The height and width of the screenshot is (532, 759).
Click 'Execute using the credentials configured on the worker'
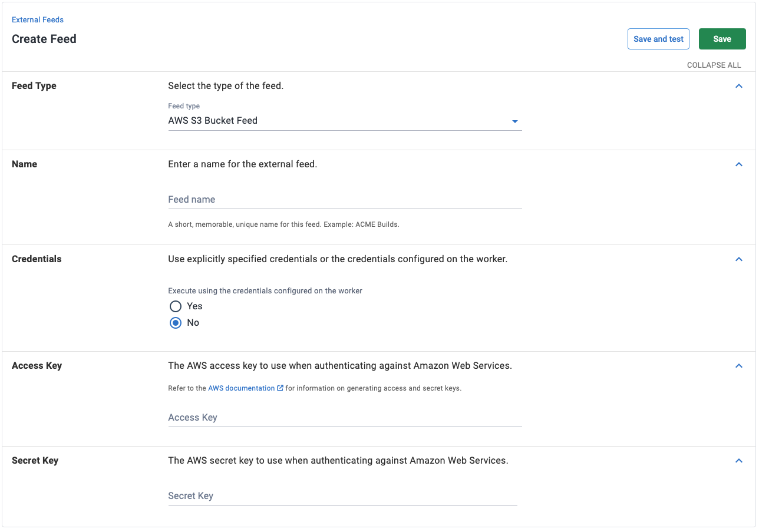tap(265, 290)
